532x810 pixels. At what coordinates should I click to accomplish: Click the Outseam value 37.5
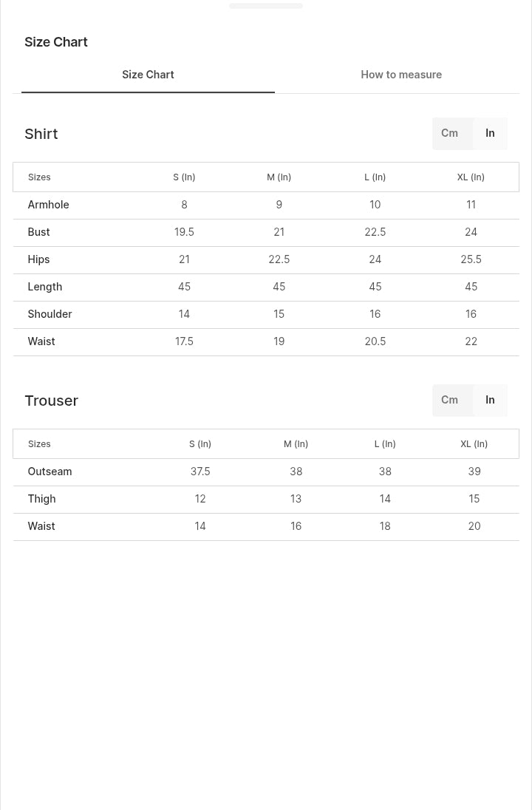tap(200, 472)
